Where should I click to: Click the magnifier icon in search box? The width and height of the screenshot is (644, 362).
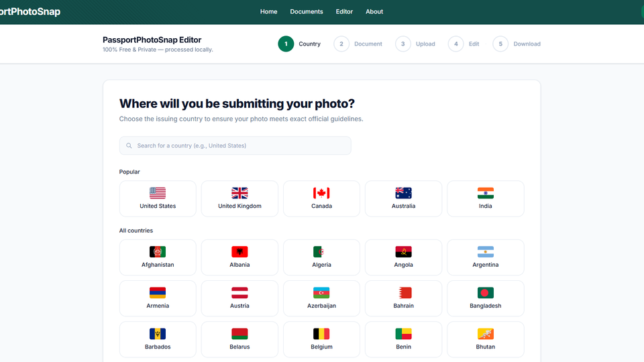(x=129, y=145)
